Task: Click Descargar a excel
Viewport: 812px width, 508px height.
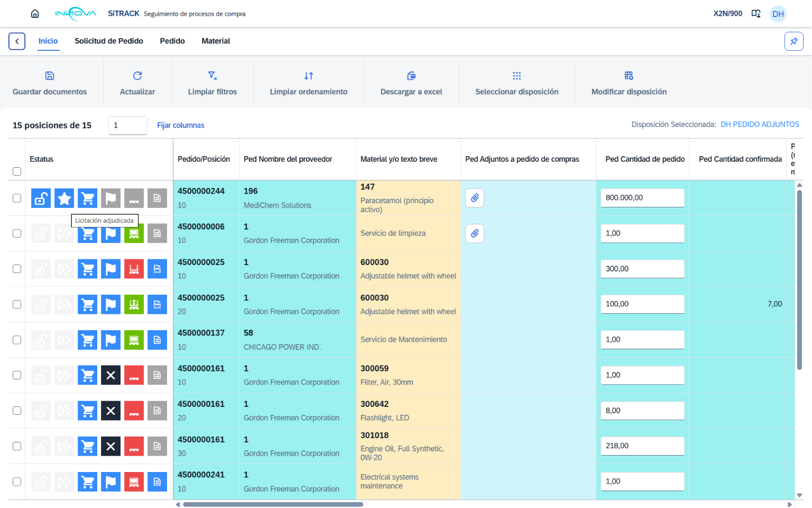Action: [x=411, y=83]
